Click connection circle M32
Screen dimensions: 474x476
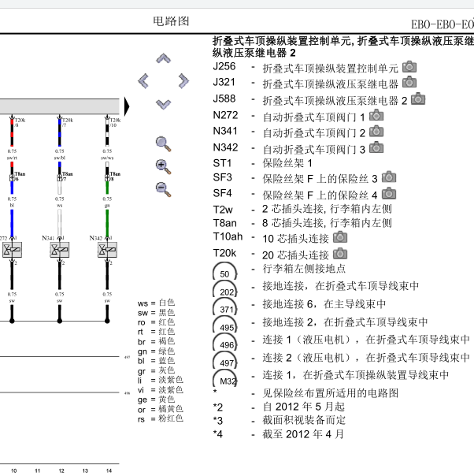(x=224, y=377)
